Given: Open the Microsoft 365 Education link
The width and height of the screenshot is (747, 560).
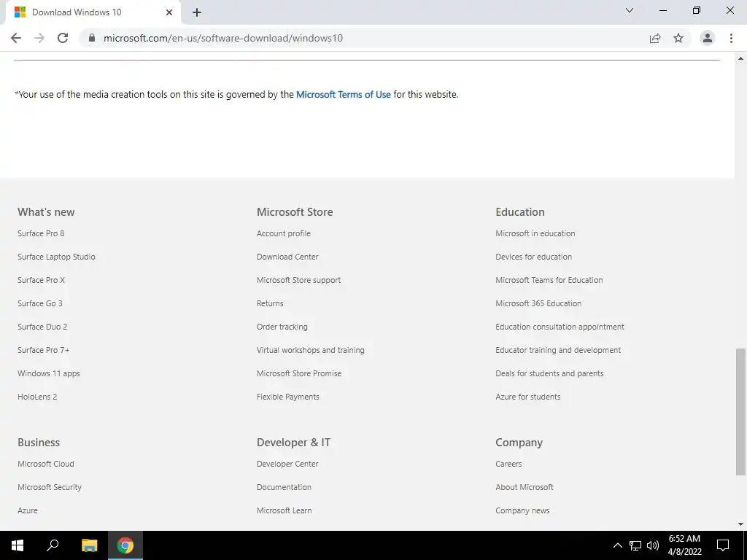Looking at the screenshot, I should point(538,303).
